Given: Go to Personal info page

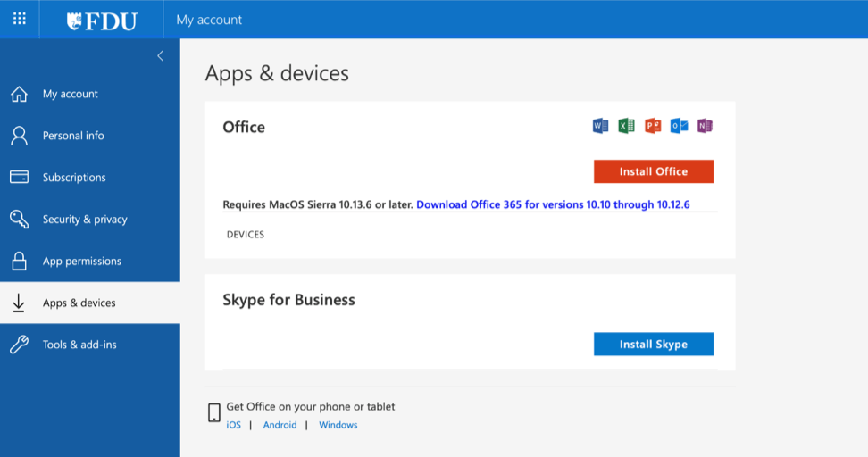Looking at the screenshot, I should coord(73,136).
